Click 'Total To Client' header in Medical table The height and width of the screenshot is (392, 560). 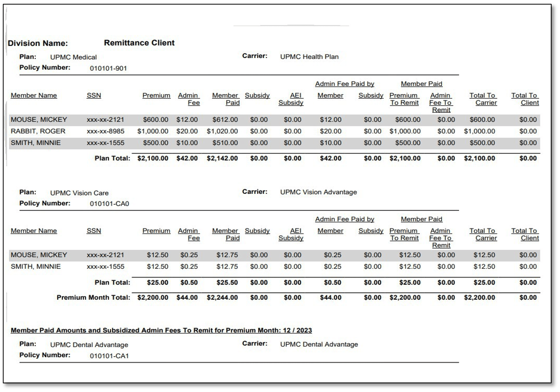[x=525, y=99]
